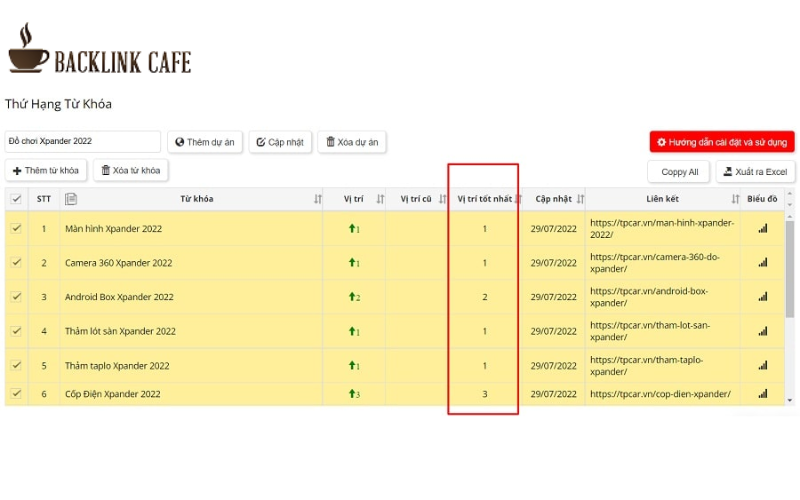The image size is (800, 500).
Task: Open chart icon for Android Box Xpander 2022
Action: click(763, 296)
